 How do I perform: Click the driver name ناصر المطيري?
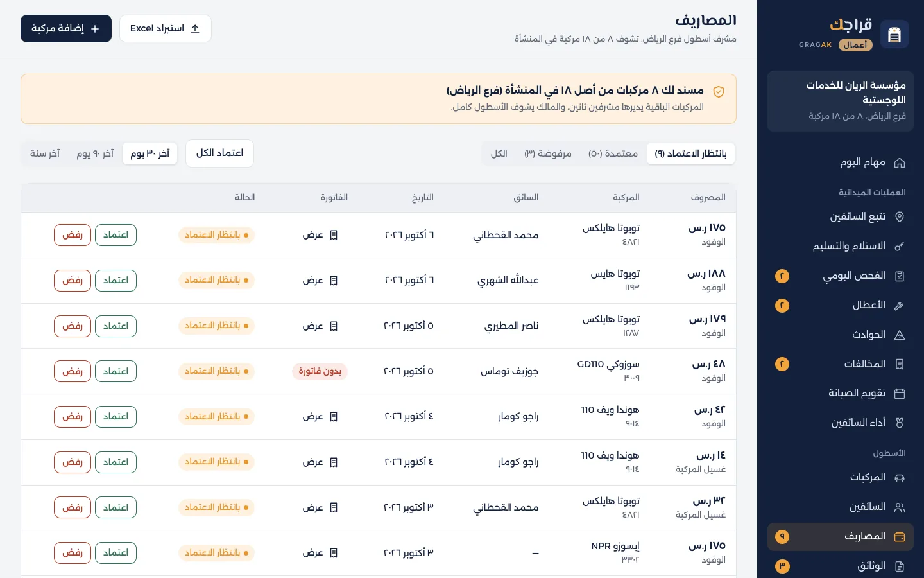(x=511, y=326)
